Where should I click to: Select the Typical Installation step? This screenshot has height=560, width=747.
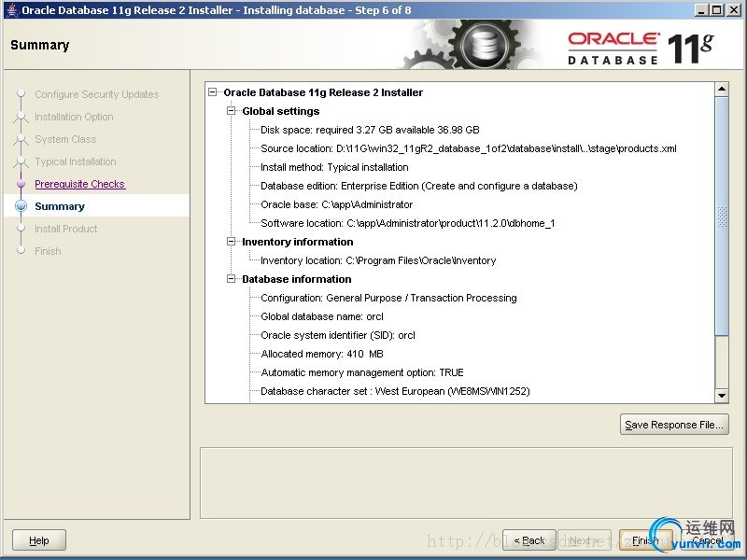pyautogui.click(x=76, y=161)
